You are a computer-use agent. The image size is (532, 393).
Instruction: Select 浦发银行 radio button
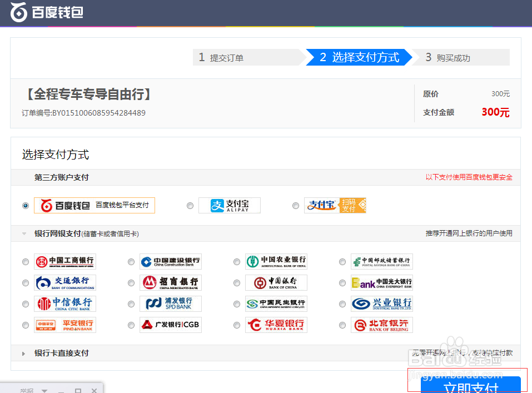[131, 304]
